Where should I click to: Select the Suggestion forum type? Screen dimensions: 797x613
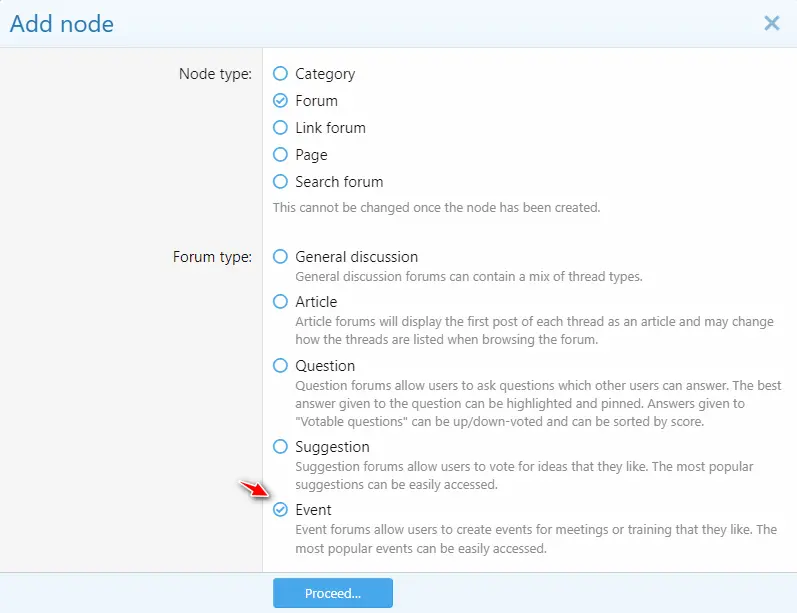click(x=280, y=447)
